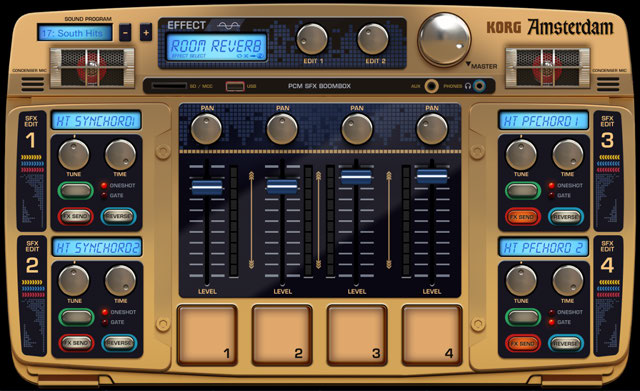Click the third channel Level fader
Viewport: 640px width, 391px height.
356,176
